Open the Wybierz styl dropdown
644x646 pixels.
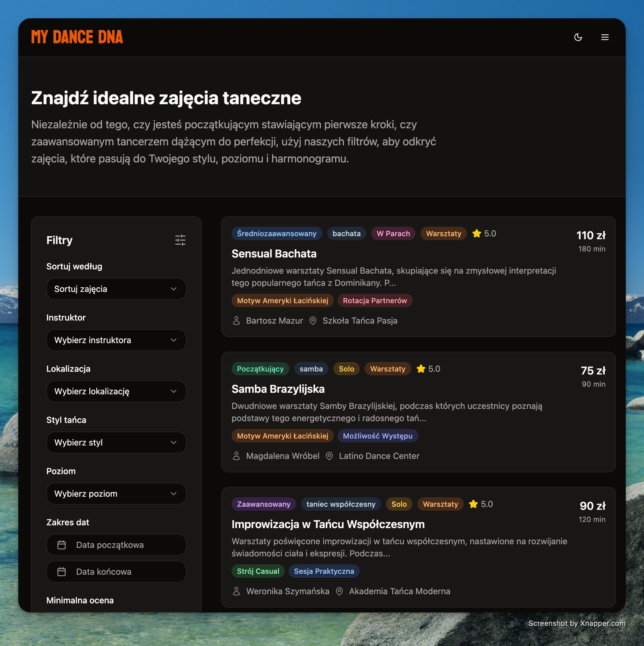[116, 442]
